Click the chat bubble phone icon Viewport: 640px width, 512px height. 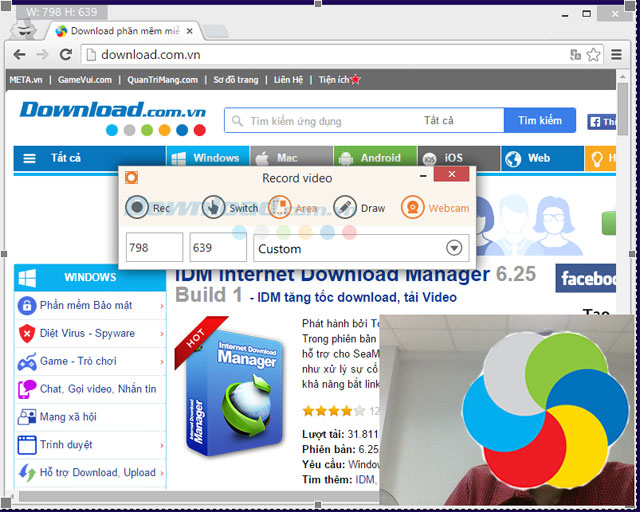tap(27, 389)
